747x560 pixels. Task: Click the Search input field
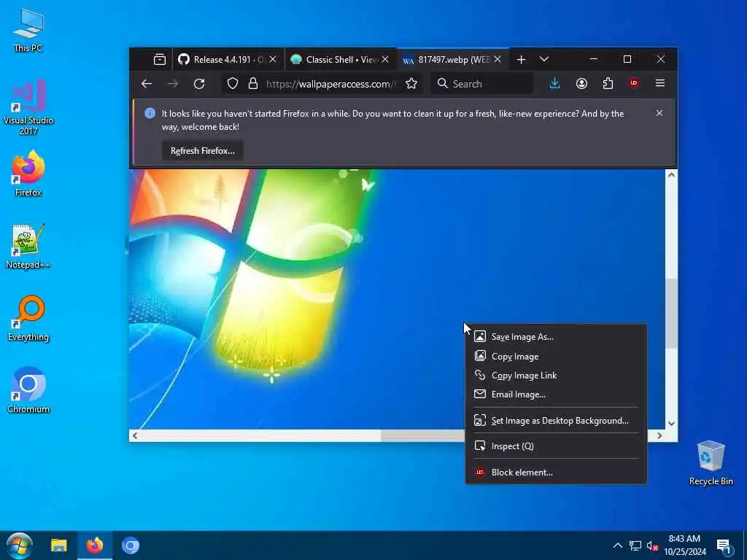tap(482, 84)
